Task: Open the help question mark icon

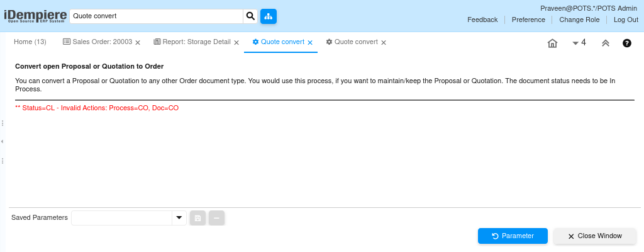Action: tap(627, 43)
